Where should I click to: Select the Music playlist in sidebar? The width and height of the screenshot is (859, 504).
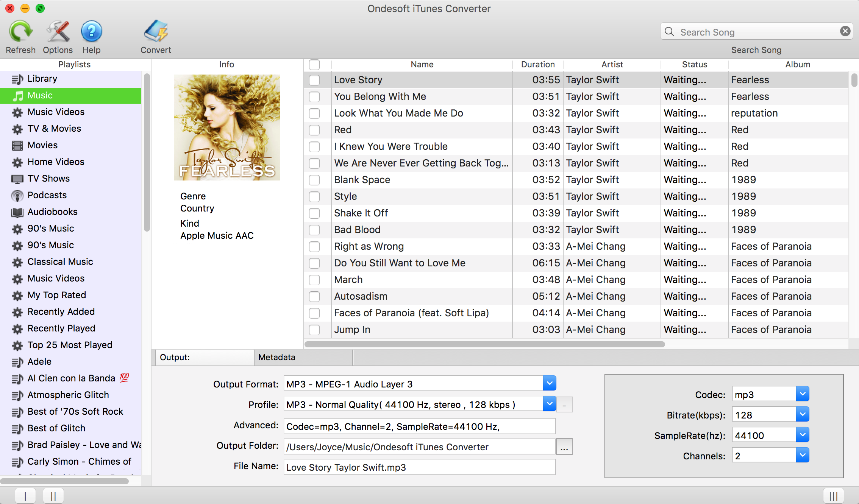[x=72, y=95]
